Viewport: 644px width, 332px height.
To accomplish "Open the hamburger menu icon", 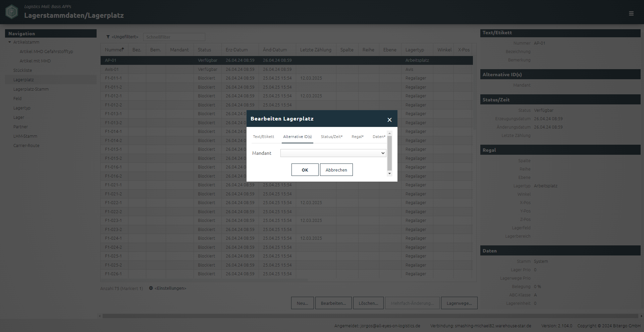I will (x=631, y=13).
